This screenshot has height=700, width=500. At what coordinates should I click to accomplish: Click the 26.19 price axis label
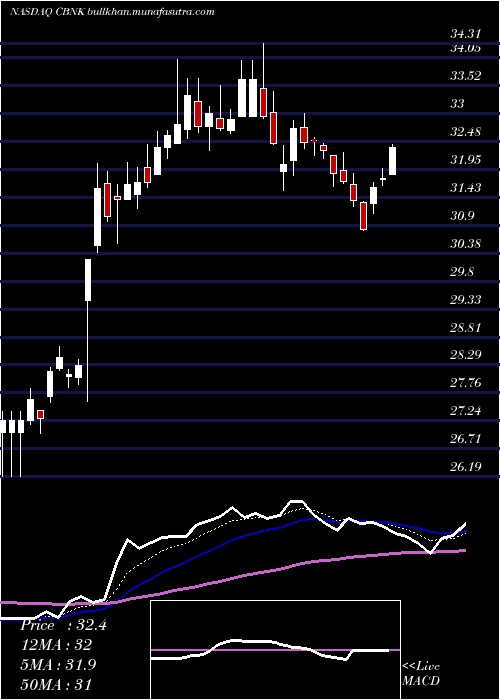pos(467,467)
